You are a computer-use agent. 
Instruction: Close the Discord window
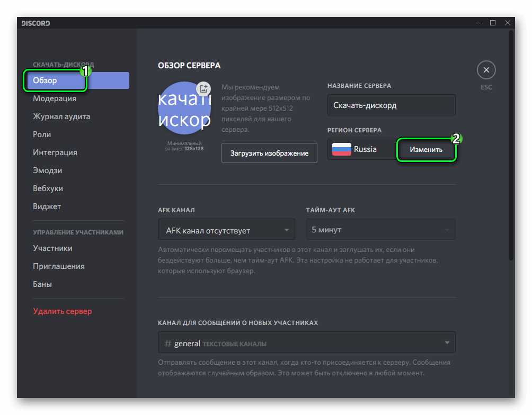[x=508, y=23]
